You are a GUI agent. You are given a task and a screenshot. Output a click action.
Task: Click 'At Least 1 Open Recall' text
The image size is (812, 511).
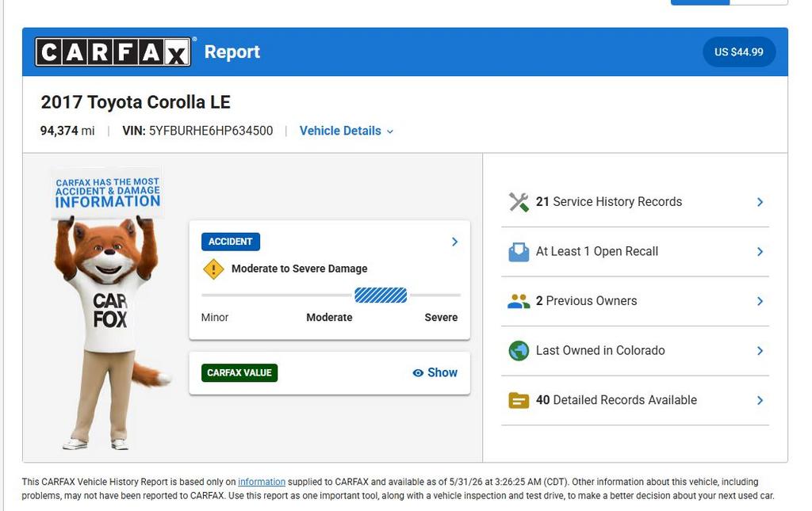tap(596, 251)
